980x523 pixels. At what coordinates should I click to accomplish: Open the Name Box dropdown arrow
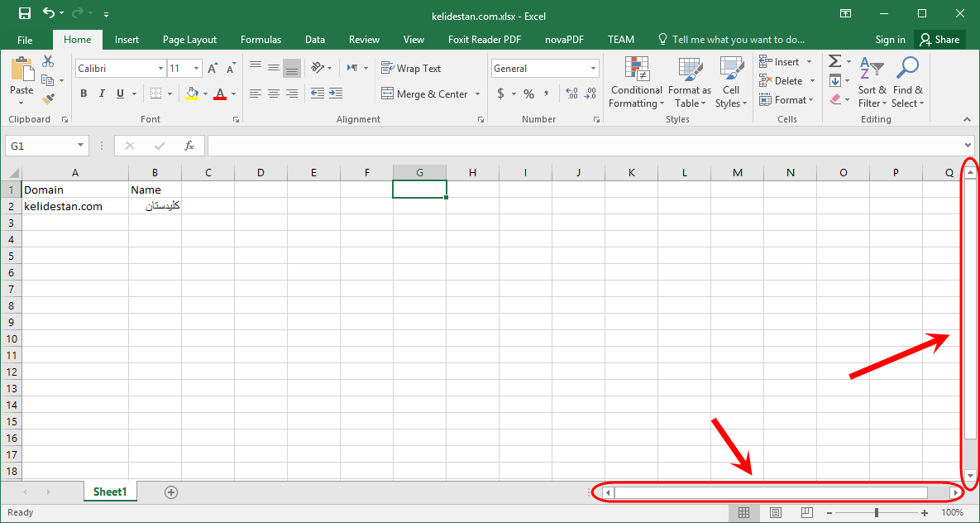coord(80,146)
